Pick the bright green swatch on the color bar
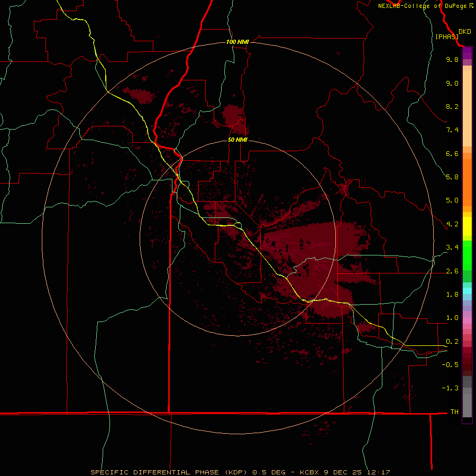The height and width of the screenshot is (476, 476). [467, 255]
